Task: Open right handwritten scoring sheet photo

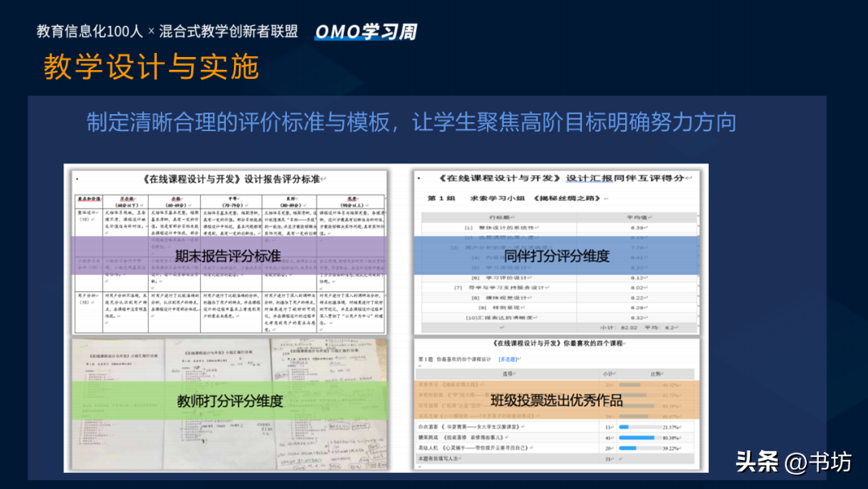Action: click(329, 405)
